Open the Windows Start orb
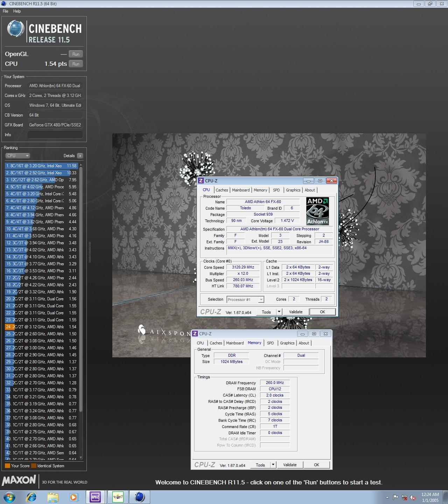 click(9, 497)
